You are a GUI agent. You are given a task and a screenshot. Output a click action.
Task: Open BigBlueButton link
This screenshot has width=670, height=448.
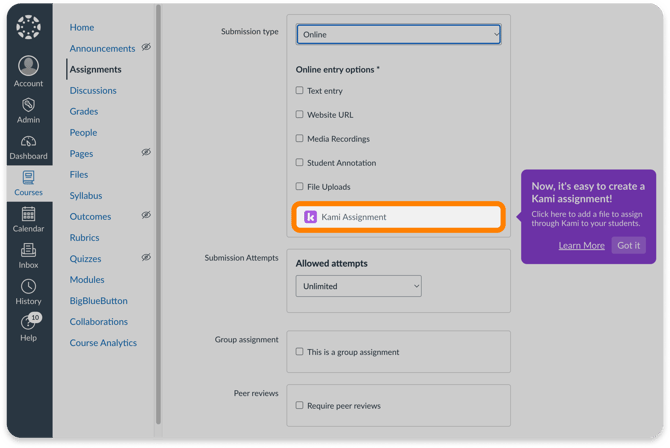98,301
